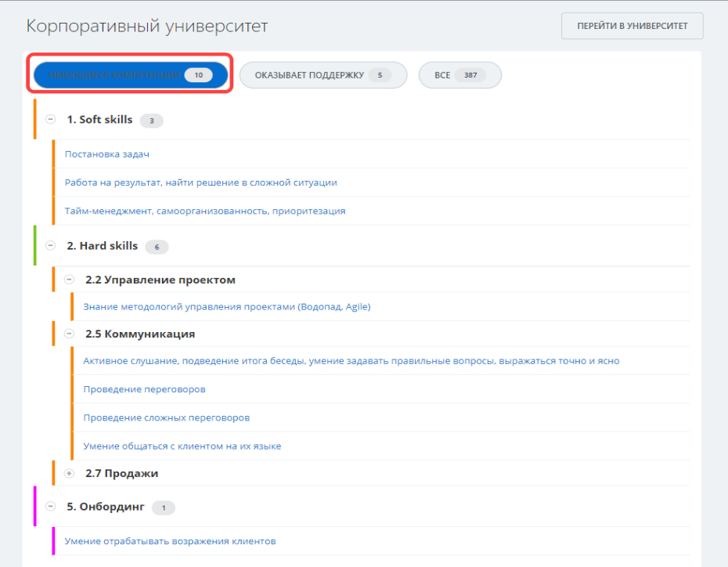The height and width of the screenshot is (567, 728).
Task: Click the '5. Онбординг' heading
Action: (x=106, y=506)
